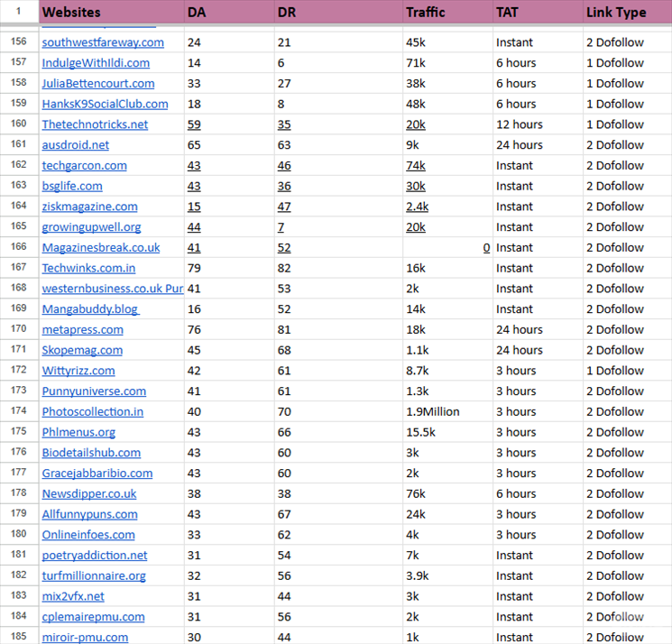The image size is (672, 644).
Task: Open the miroir-pmu.com link
Action: click(x=85, y=638)
